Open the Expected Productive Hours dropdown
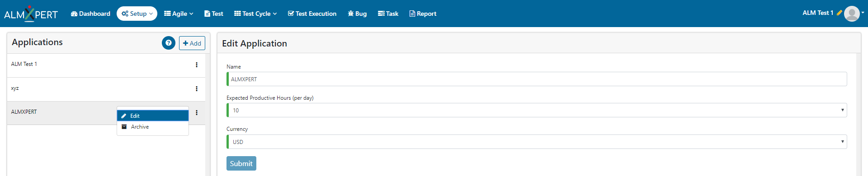The width and height of the screenshot is (868, 176). 537,110
